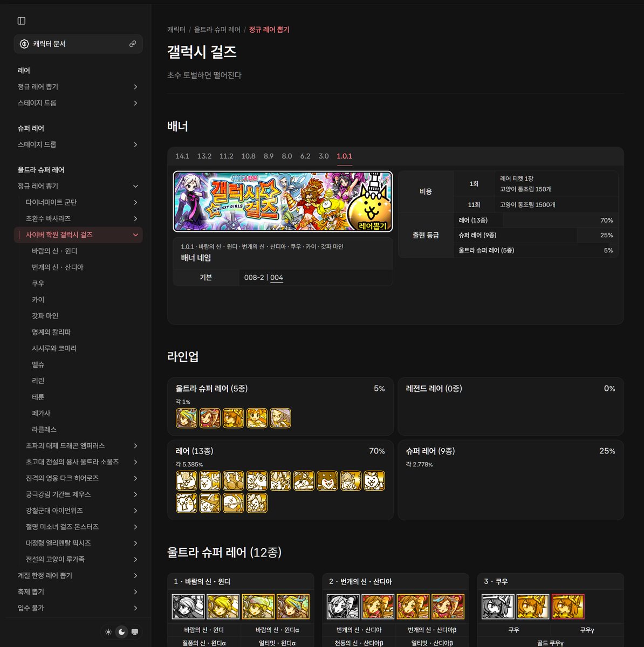Click red-bordered 골드 쿠우 form icon
Screen dimensions: 644x647
(568, 607)
